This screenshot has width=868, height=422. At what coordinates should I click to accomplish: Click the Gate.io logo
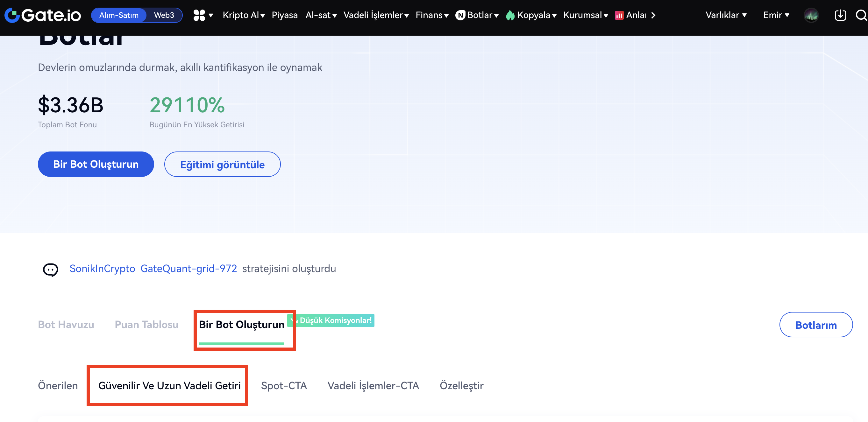click(43, 15)
